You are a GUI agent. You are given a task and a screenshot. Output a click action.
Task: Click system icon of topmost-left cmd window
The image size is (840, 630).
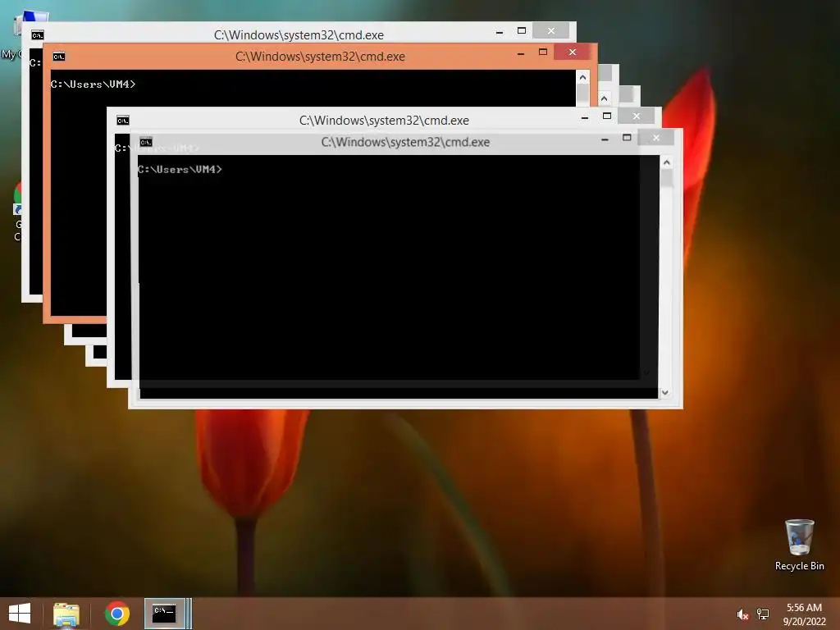(38, 35)
